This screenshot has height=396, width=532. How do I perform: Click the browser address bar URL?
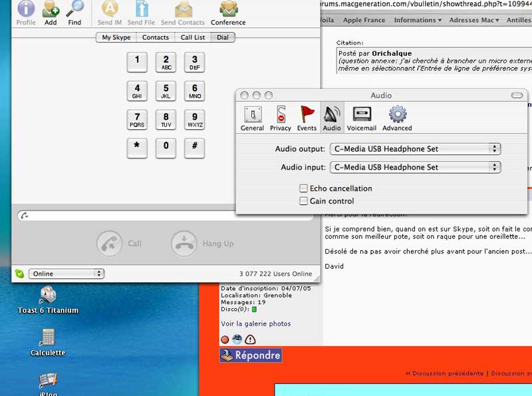[x=426, y=4]
